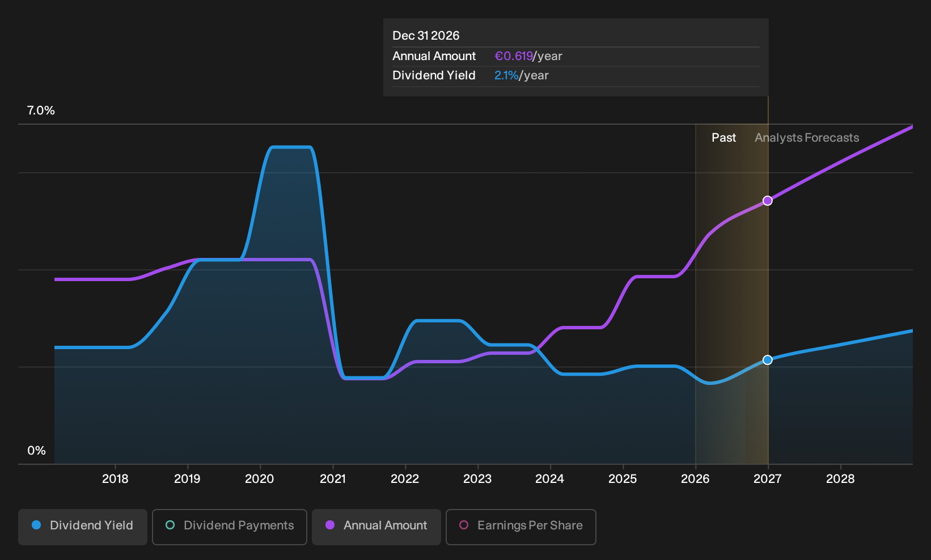Click the pink Earnings Per Share circle
Viewport: 931px width, 560px height.
tap(464, 525)
